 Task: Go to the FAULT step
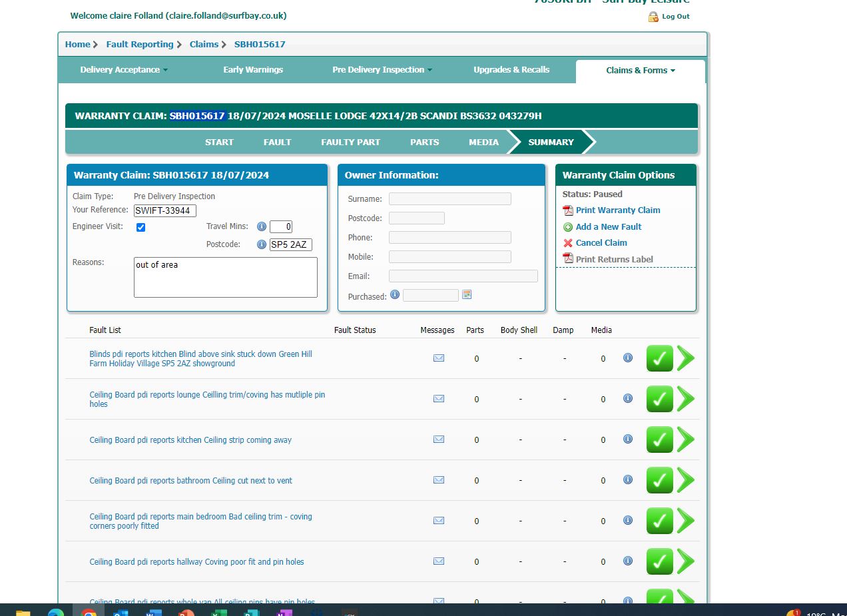277,142
